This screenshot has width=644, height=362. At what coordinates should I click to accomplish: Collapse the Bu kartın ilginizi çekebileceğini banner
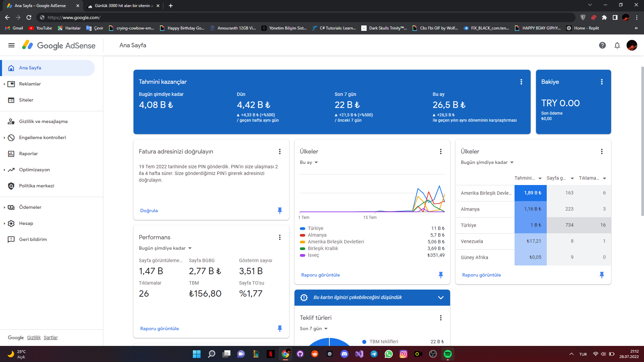[x=441, y=298]
